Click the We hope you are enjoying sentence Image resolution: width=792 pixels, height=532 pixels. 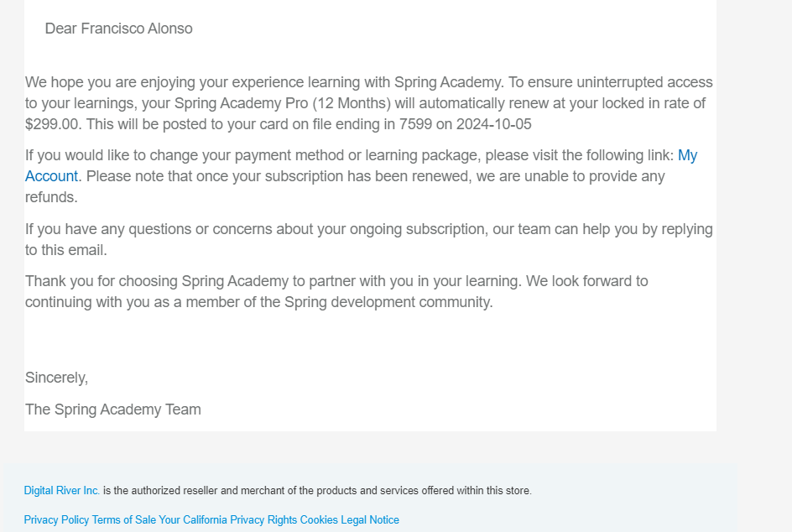[264, 82]
